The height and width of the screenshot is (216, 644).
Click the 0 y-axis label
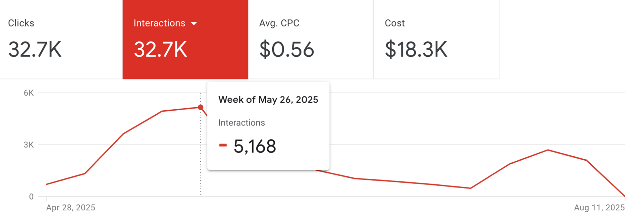[31, 197]
